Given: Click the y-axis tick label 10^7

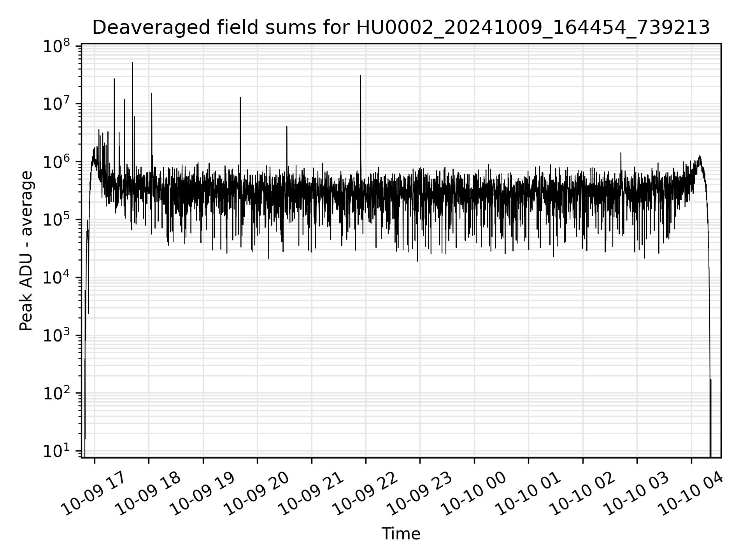Looking at the screenshot, I should coord(56,104).
